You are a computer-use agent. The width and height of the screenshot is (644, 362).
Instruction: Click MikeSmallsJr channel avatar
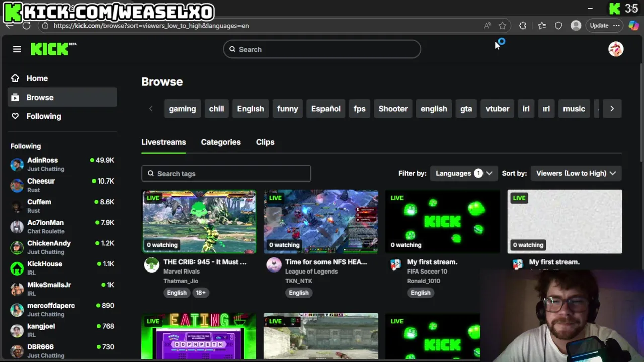(x=17, y=289)
